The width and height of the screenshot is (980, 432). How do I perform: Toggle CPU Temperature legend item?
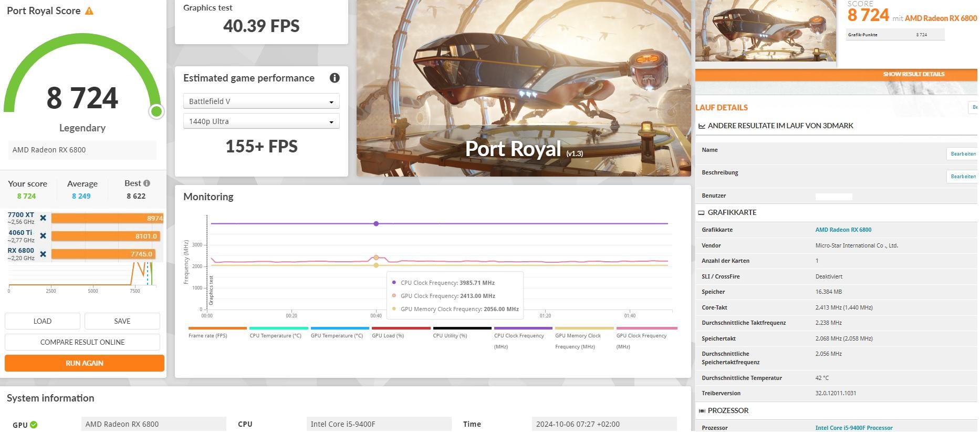tap(278, 333)
